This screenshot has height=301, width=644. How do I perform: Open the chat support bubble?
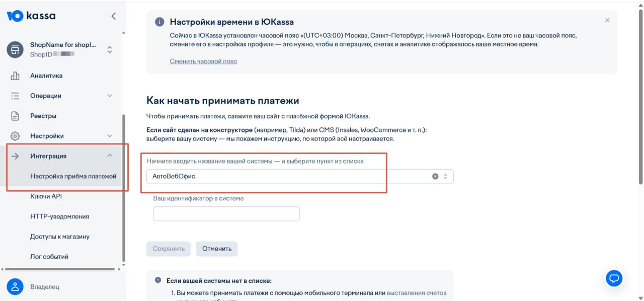click(614, 278)
